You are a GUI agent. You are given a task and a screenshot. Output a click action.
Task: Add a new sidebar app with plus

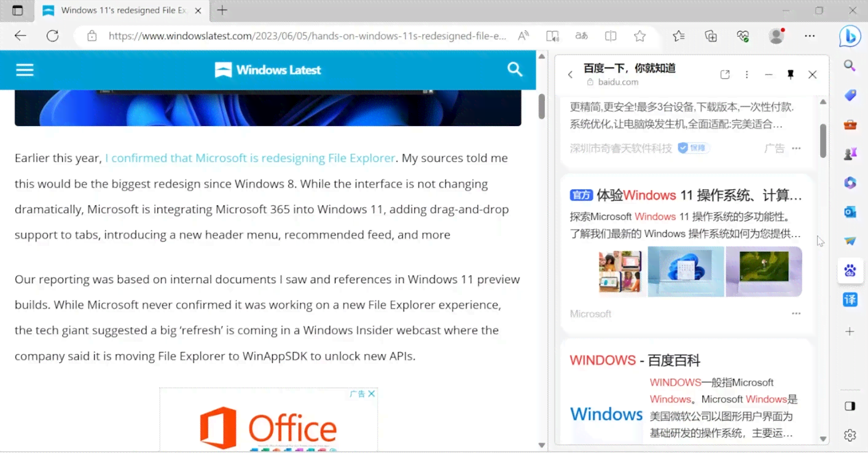tap(850, 331)
